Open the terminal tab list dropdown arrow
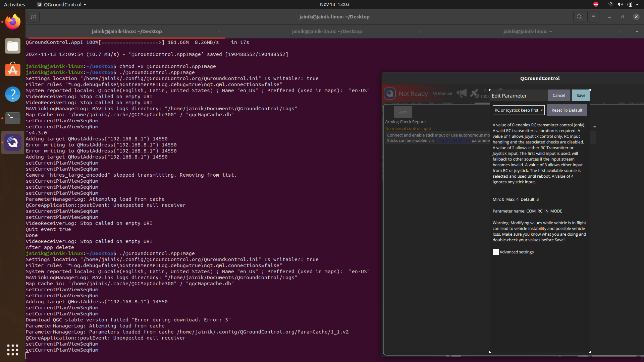The width and height of the screenshot is (644, 362). (x=637, y=32)
